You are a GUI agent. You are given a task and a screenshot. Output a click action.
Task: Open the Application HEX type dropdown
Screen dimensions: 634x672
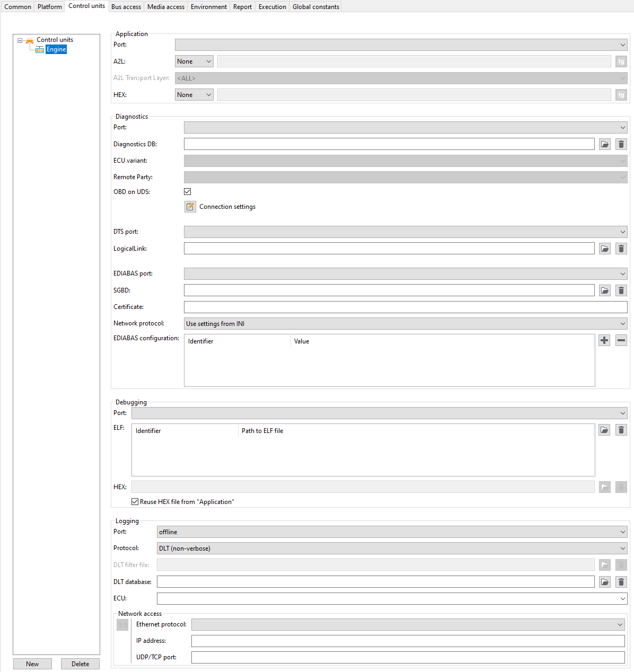pyautogui.click(x=194, y=95)
